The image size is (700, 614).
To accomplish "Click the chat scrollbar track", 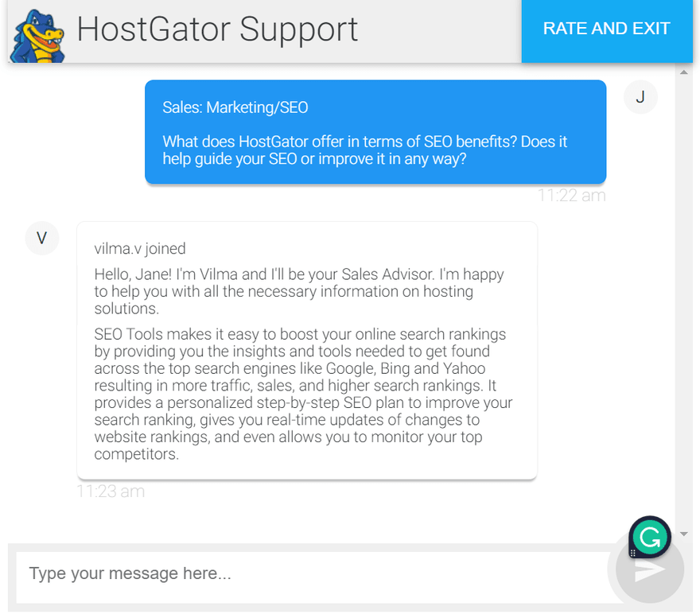I will pos(683,318).
